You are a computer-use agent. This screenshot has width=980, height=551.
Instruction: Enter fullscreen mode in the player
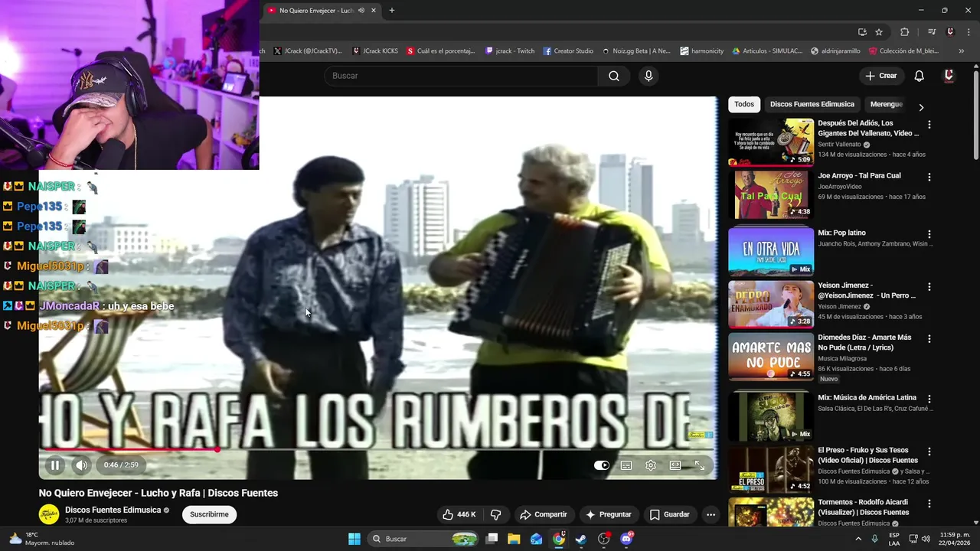click(x=700, y=465)
